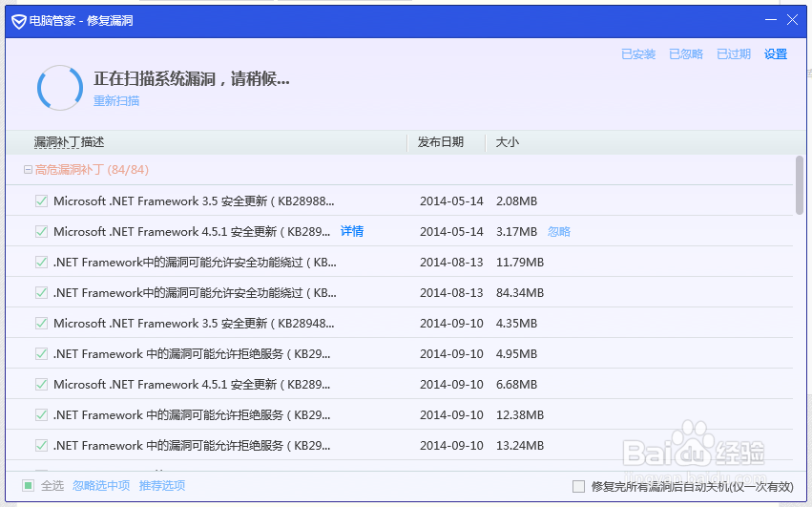Uncheck the 2.08MB .NET Framework 3.5 patch
Image resolution: width=812 pixels, height=507 pixels.
click(41, 201)
